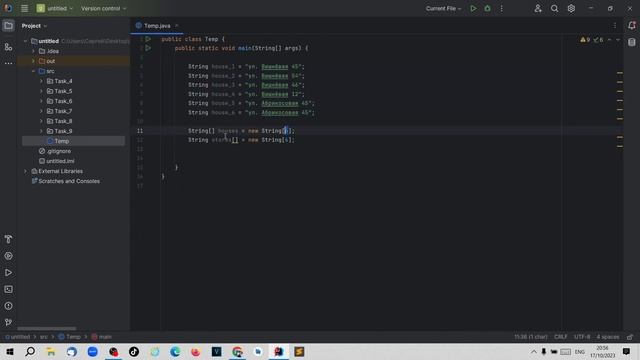Click 'untitled' breadcrumb in status bar

18,337
